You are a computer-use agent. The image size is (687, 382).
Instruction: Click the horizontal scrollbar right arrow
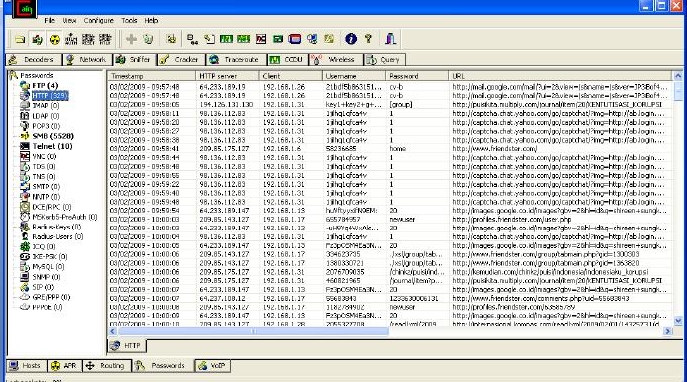(x=668, y=331)
